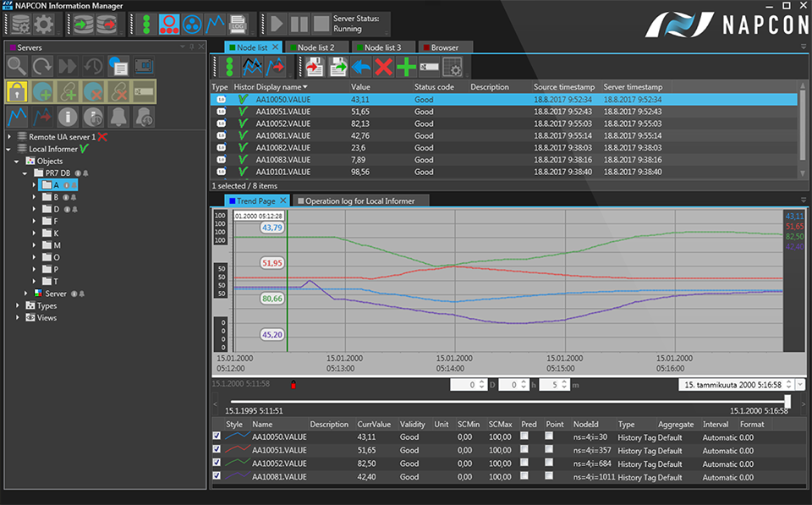Click the magnifier search icon in Servers panel
Viewport: 812px width, 505px height.
17,65
